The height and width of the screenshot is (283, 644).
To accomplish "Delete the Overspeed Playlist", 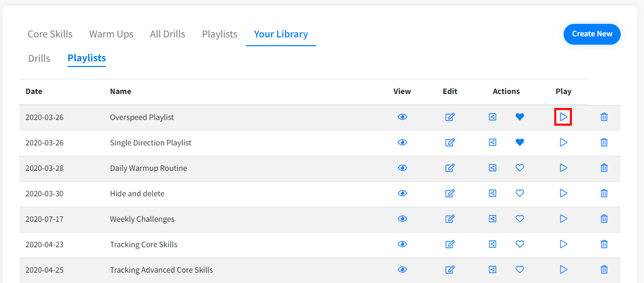I will 604,117.
